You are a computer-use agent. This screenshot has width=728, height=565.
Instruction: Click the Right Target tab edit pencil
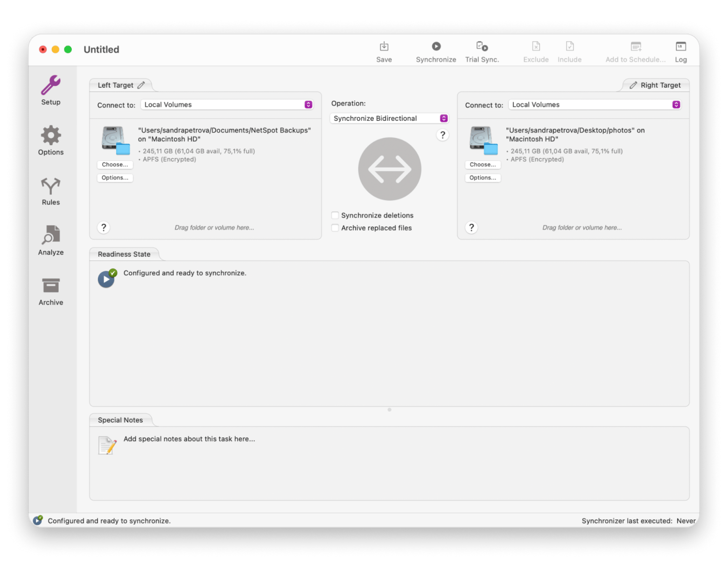(x=633, y=85)
